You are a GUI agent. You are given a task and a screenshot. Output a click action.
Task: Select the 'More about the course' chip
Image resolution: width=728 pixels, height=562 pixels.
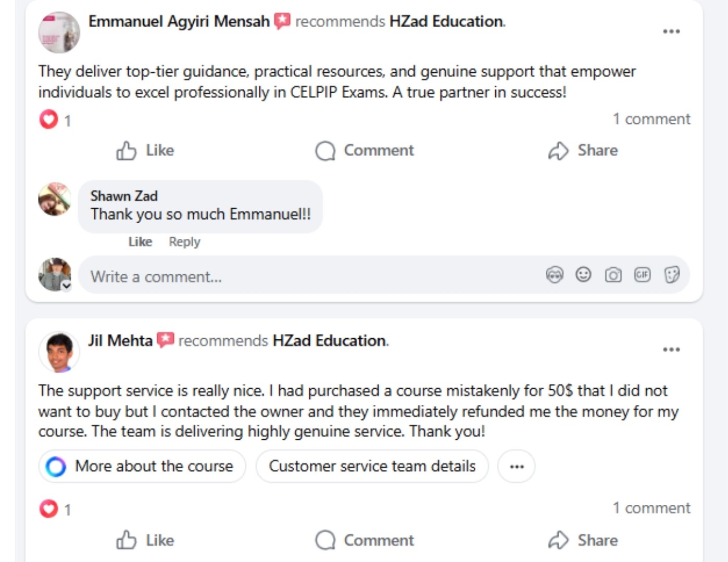142,466
